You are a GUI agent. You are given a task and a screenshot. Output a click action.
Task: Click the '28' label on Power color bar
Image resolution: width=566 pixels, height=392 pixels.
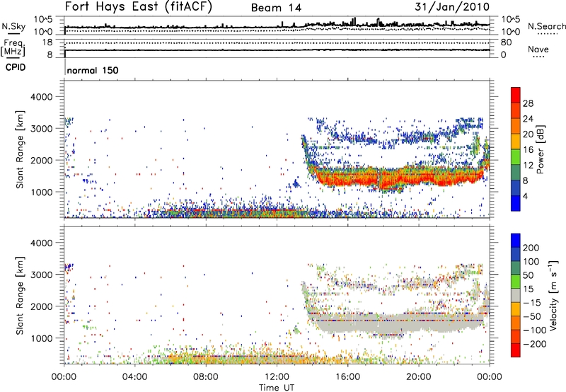pyautogui.click(x=528, y=103)
